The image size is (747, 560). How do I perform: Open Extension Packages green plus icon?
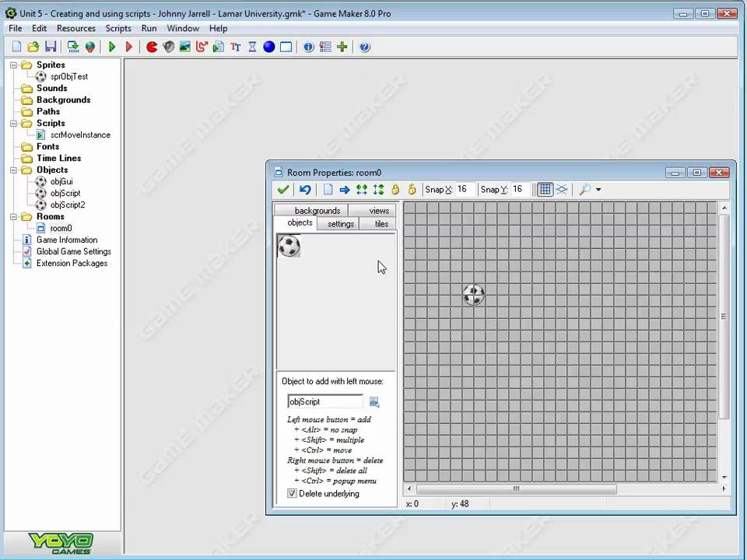click(x=342, y=47)
